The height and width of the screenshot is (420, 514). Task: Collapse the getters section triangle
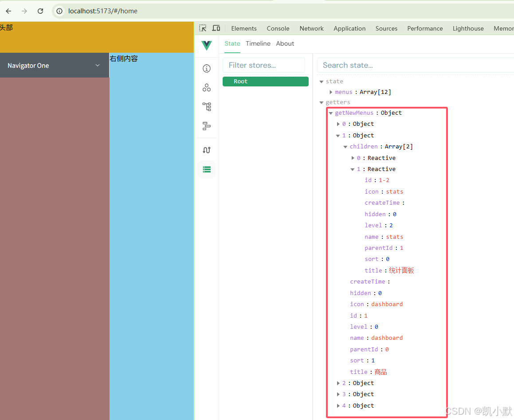point(322,102)
